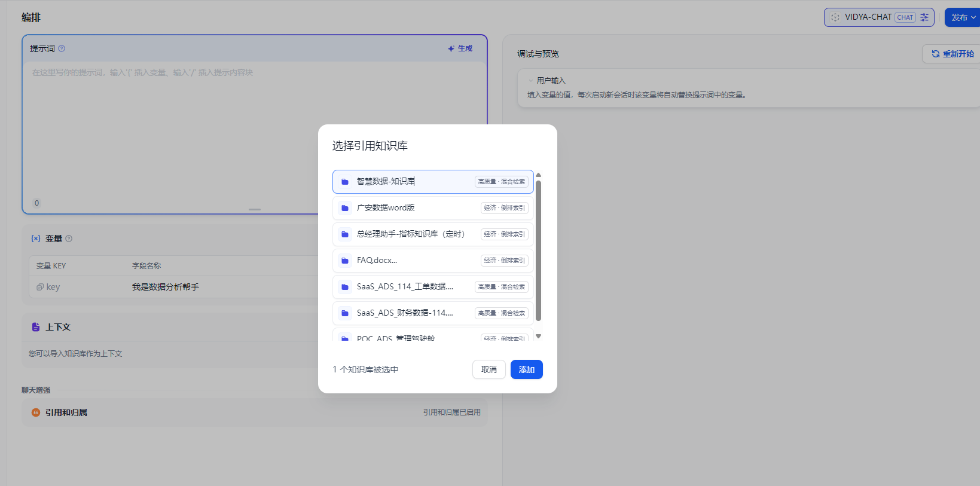The width and height of the screenshot is (980, 486).
Task: Open the 发布 publish dropdown
Action: point(963,17)
